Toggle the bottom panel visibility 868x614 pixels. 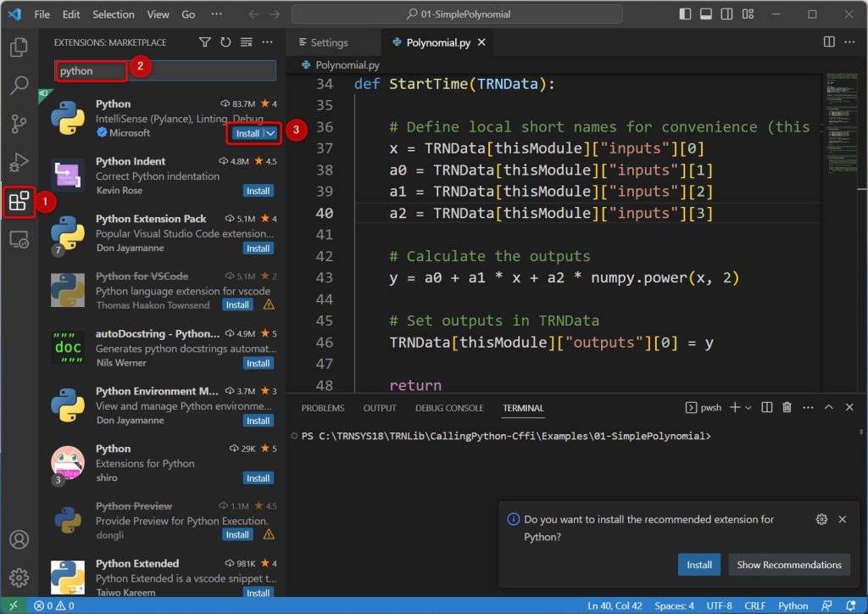pos(706,14)
